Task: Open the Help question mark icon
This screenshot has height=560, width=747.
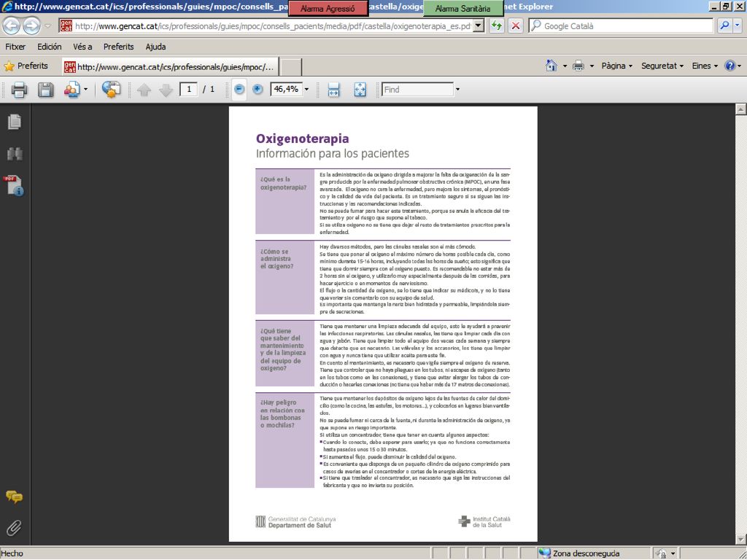Action: 729,66
